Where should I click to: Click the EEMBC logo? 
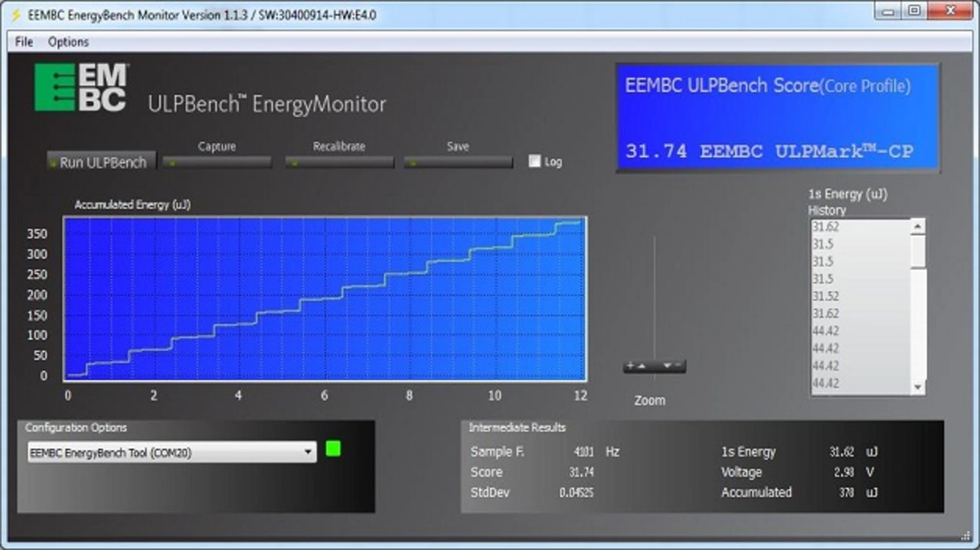[x=81, y=87]
